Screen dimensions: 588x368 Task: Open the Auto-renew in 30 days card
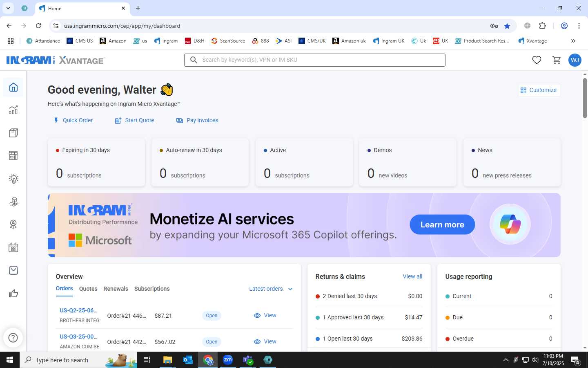click(x=200, y=162)
